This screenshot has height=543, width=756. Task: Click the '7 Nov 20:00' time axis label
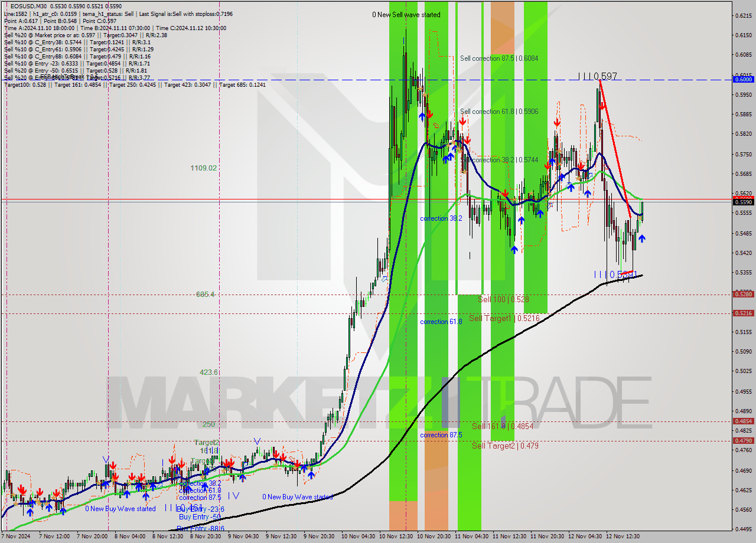(93, 537)
